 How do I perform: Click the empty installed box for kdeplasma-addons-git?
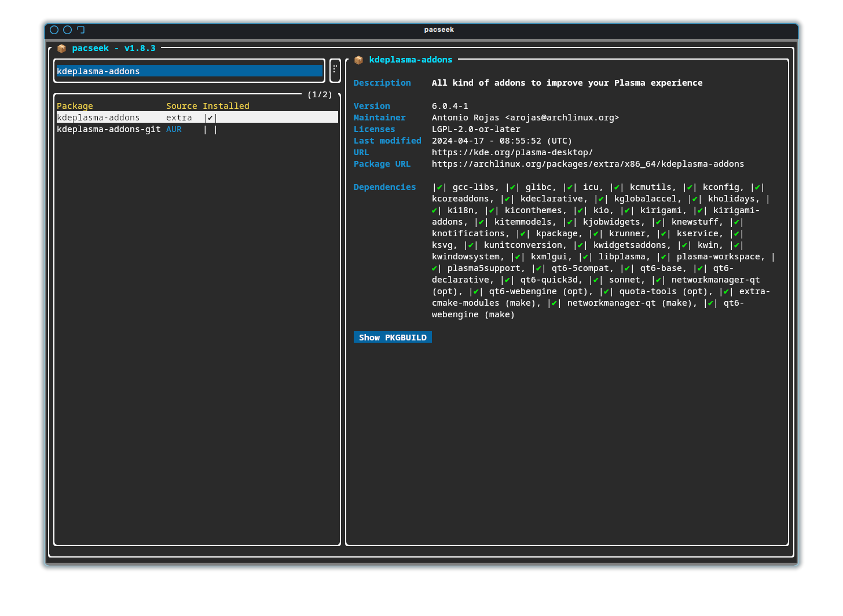(210, 130)
